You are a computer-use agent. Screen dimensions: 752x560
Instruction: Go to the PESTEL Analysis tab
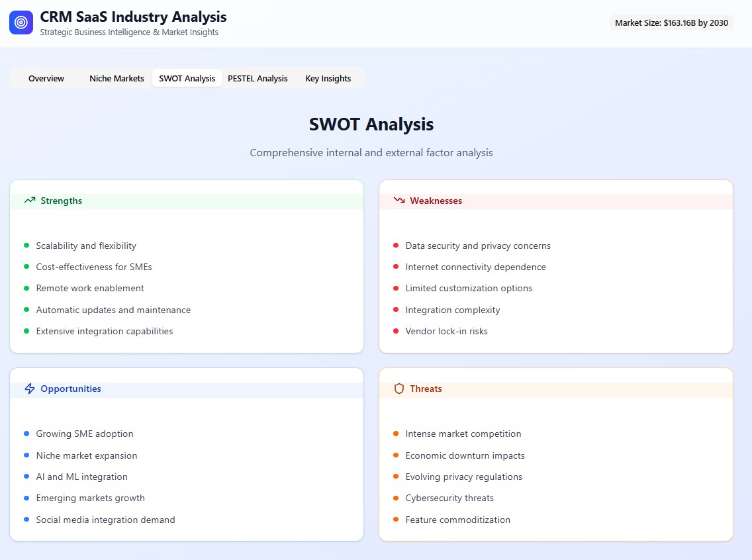click(258, 78)
